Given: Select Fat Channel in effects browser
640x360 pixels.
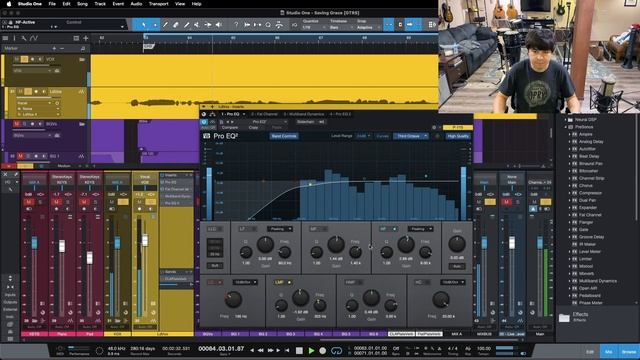Looking at the screenshot, I should [590, 215].
